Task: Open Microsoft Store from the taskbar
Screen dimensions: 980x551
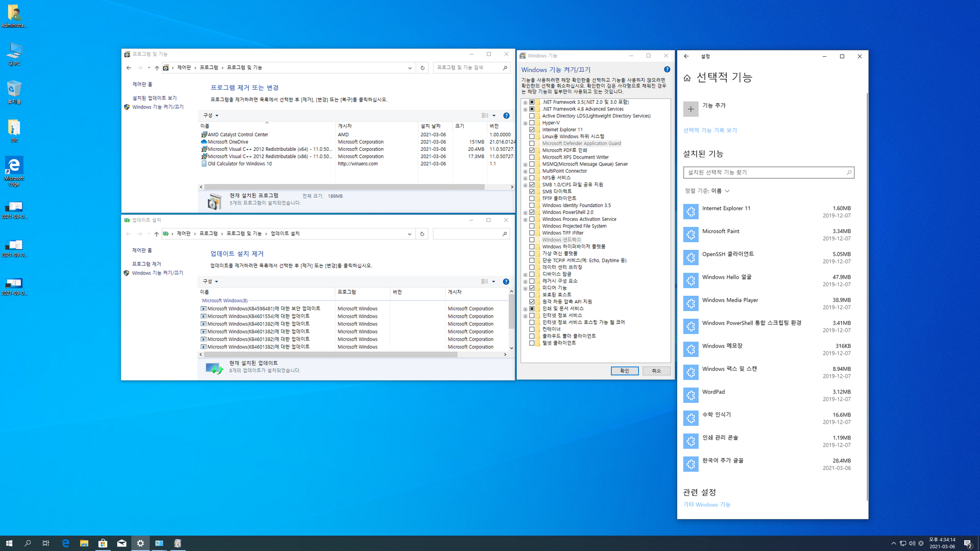Action: 103,543
